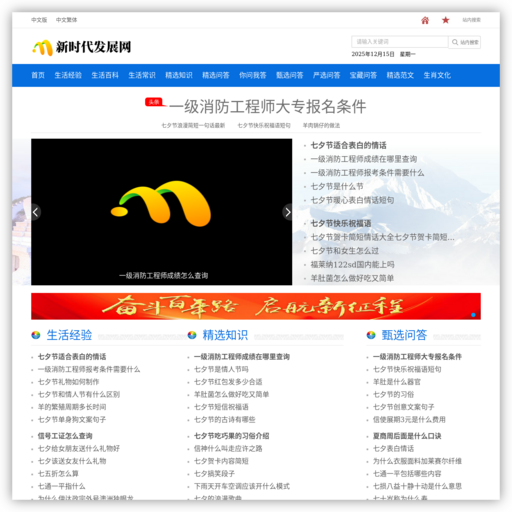Open 七损八益十静十动是什么意思 article
The width and height of the screenshot is (512, 512).
(x=417, y=486)
